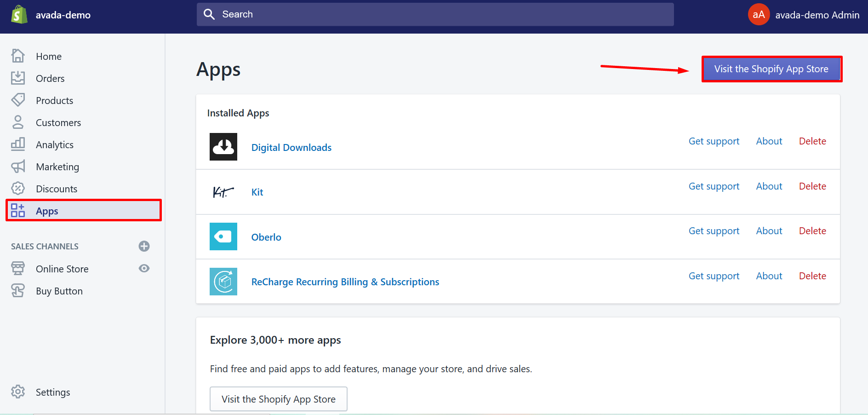The image size is (868, 415).
Task: Click Explore 3,000+ more apps heading
Action: tap(275, 340)
